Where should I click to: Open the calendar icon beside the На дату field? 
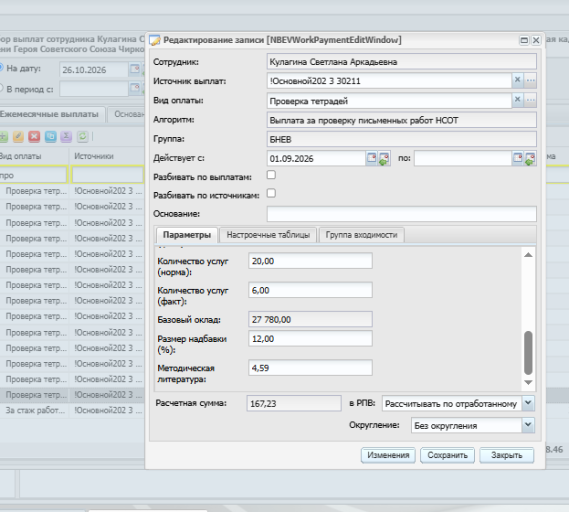click(135, 69)
